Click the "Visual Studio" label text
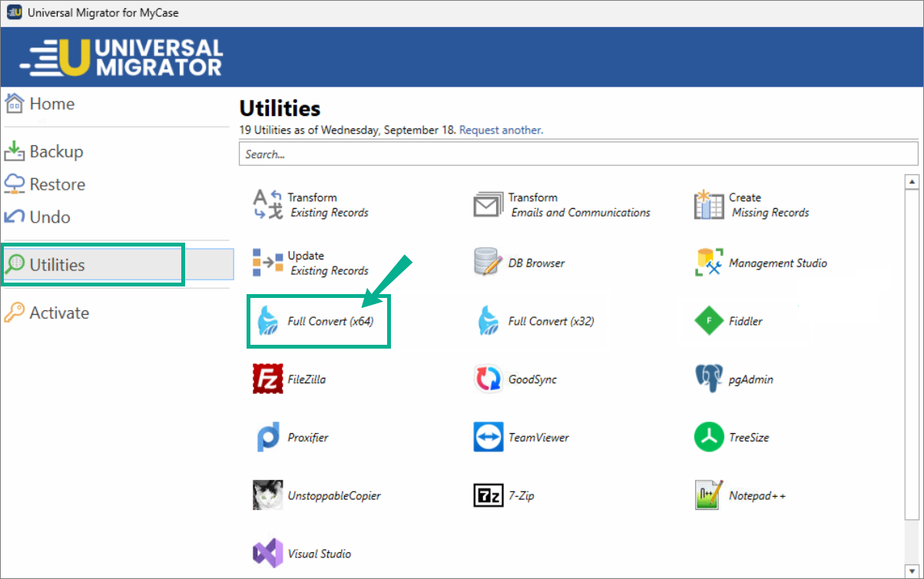This screenshot has width=924, height=579. pyautogui.click(x=320, y=554)
